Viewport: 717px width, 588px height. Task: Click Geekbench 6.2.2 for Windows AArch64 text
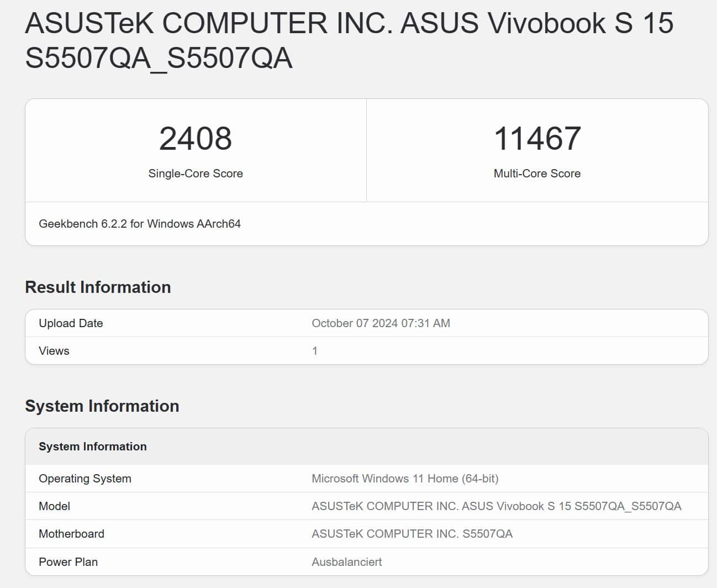pos(140,224)
